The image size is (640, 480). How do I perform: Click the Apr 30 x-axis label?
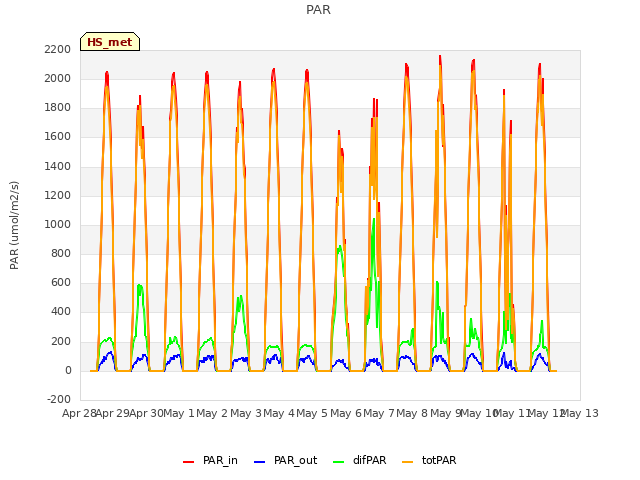tap(146, 413)
